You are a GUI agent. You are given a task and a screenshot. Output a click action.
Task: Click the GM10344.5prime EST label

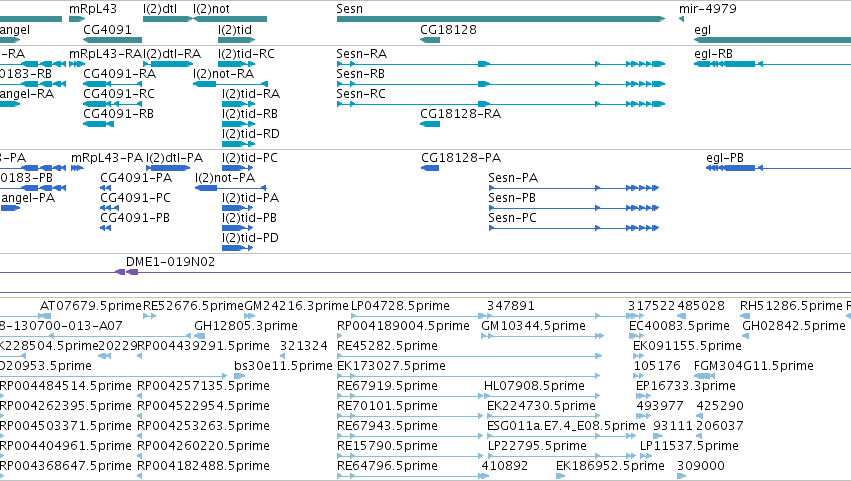tap(533, 326)
